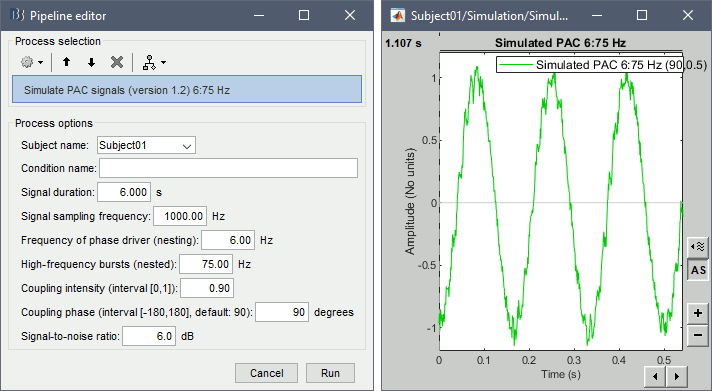Viewport: 712px width, 391px height.
Task: Select the Simulate PAC signals process row
Action: click(187, 89)
